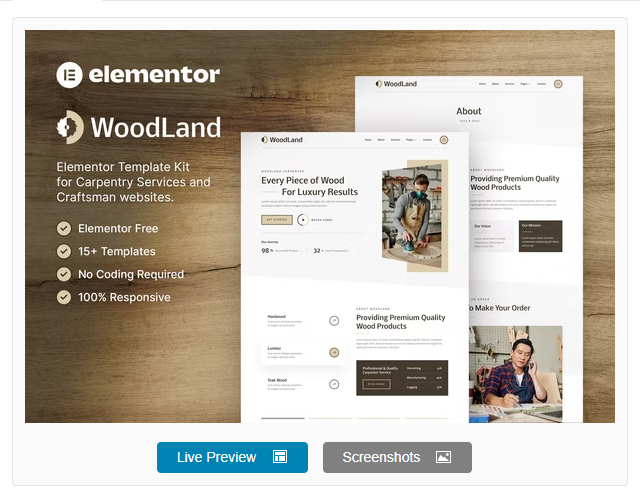Click the arrow icon beside Hardwood
This screenshot has width=640, height=493.
coord(334,320)
